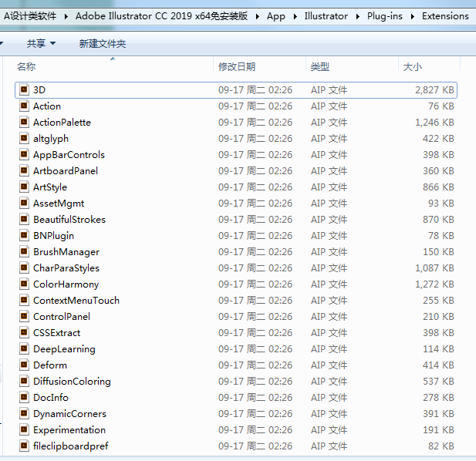
Task: Click the DeepLearning file icon
Action: pos(24,348)
